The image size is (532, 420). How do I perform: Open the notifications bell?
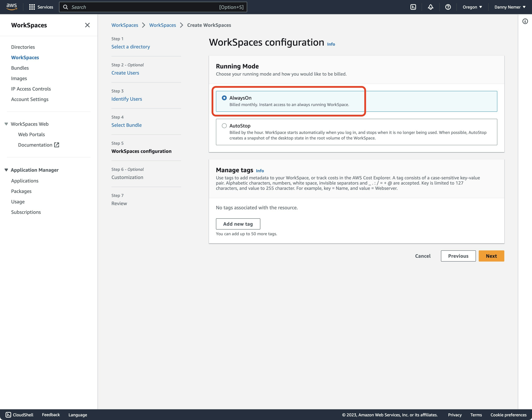point(430,7)
